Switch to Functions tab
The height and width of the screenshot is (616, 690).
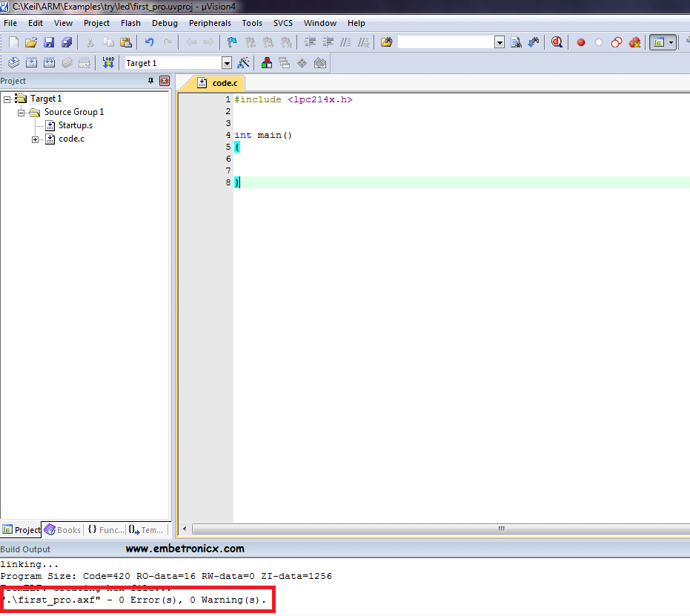(105, 530)
